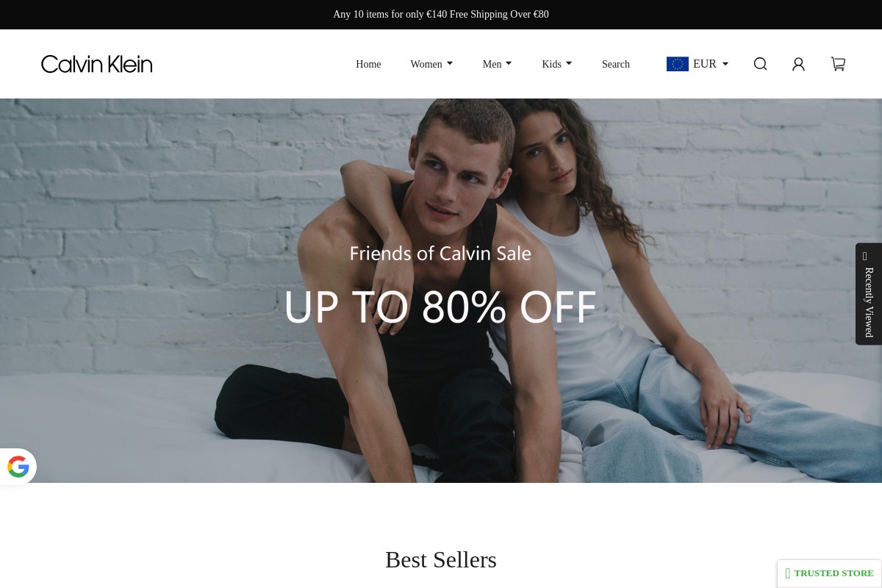Expand the Kids menu dropdown
This screenshot has width=882, height=588.
click(556, 64)
